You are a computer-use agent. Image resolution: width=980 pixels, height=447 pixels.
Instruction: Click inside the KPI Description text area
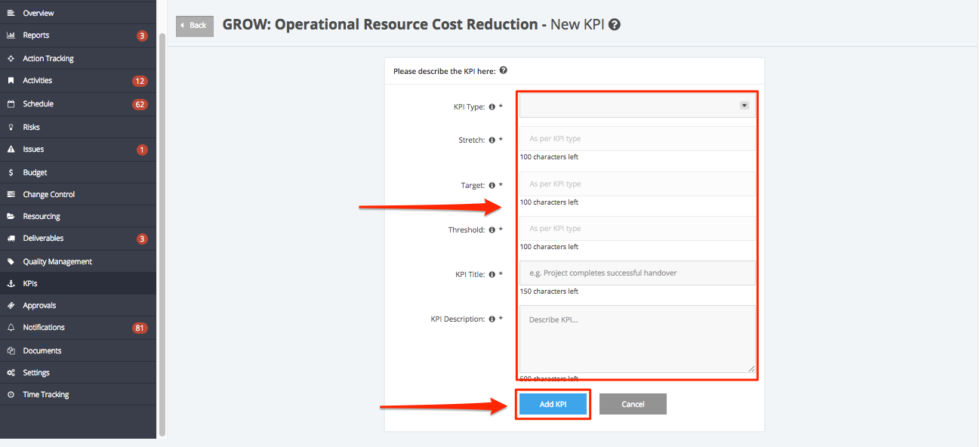click(637, 339)
